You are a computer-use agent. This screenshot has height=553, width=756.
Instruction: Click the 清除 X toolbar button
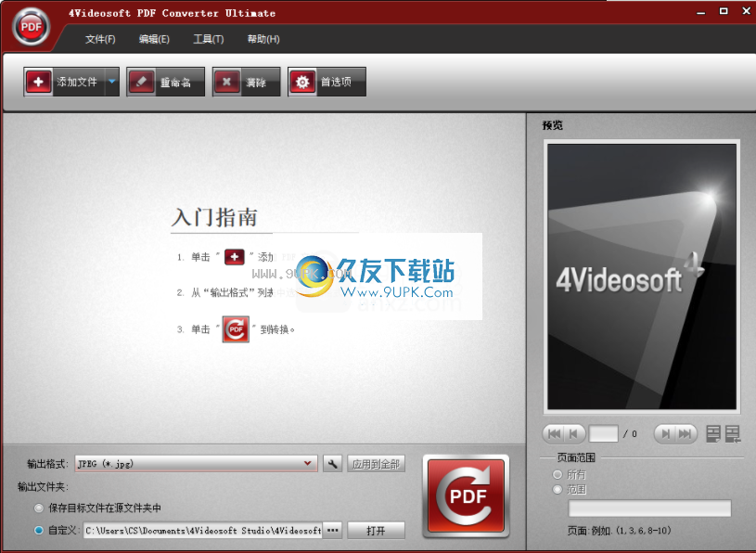pos(246,82)
